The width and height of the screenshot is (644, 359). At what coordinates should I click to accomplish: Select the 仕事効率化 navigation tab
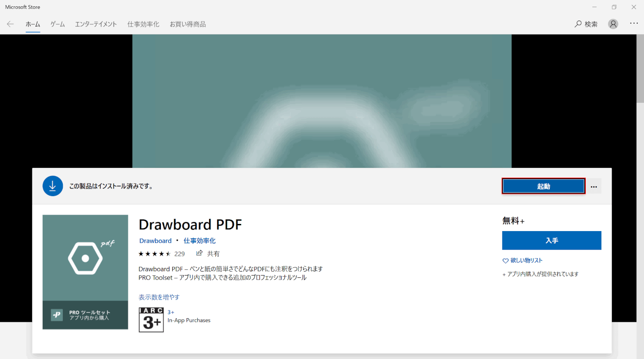pos(143,24)
